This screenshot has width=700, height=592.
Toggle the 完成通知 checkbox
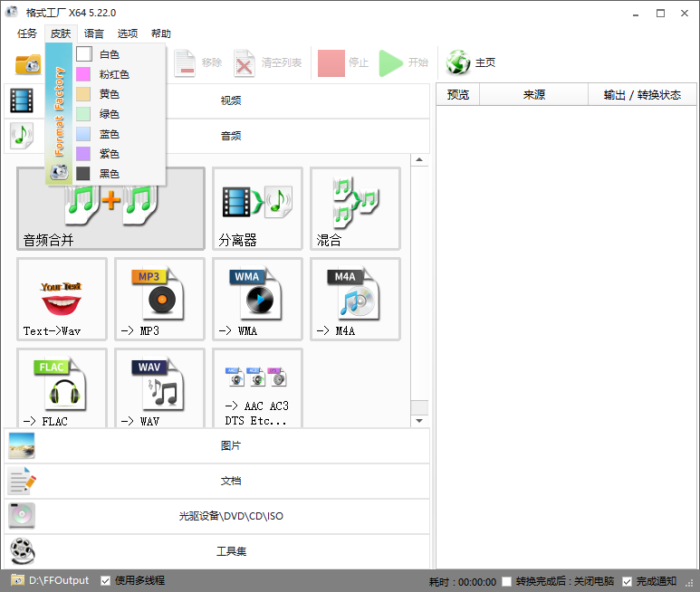(628, 581)
